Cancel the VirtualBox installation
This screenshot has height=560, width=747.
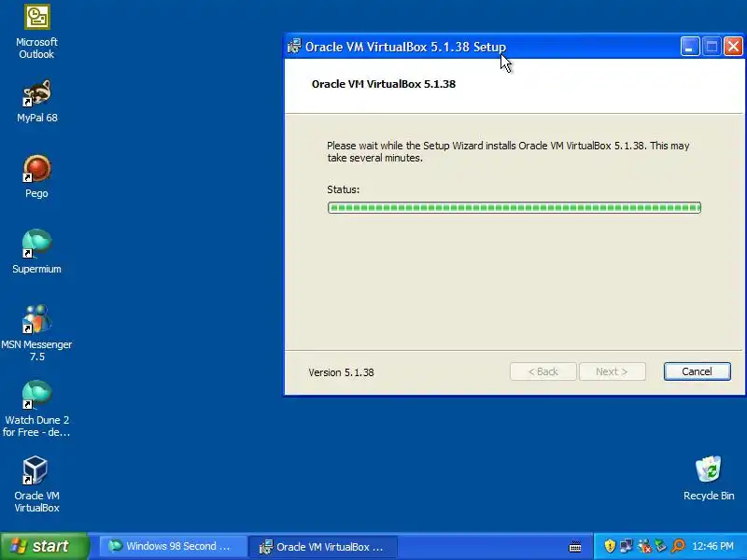697,371
